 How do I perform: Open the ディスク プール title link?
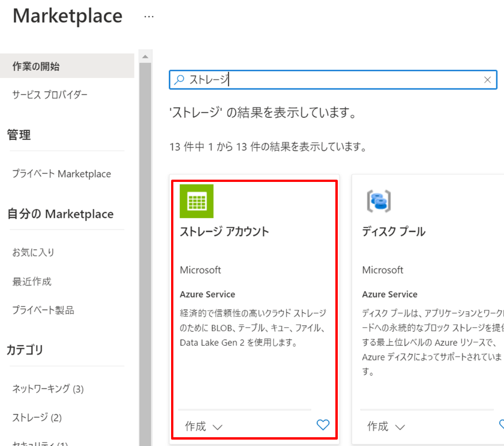394,232
